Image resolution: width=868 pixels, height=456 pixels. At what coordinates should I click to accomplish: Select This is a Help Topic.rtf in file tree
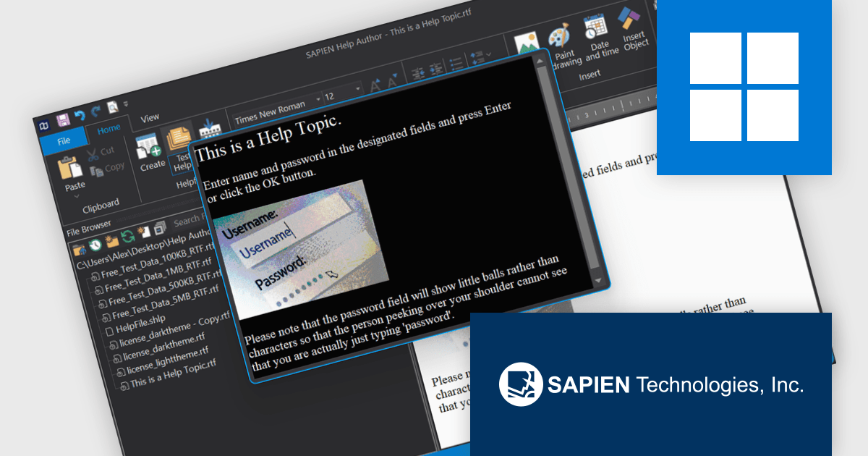(169, 376)
